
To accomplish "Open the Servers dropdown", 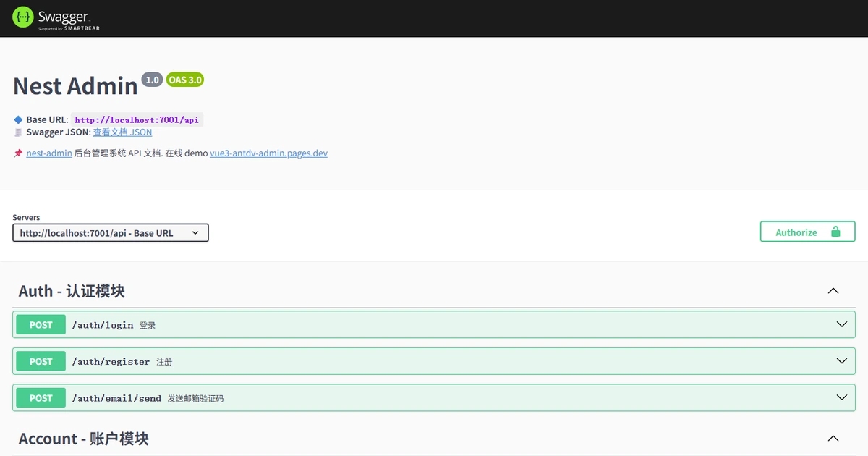I will pyautogui.click(x=111, y=232).
